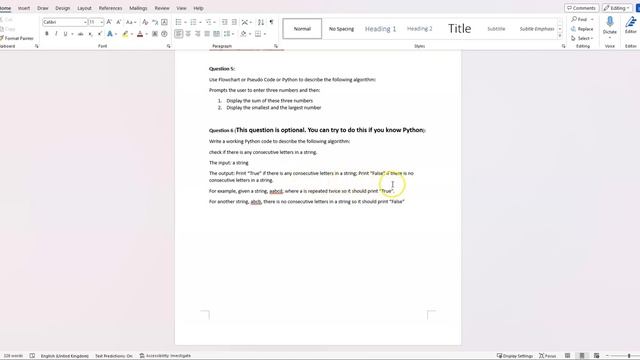This screenshot has height=360, width=640.
Task: Click the Focus button in status bar
Action: pyautogui.click(x=548, y=356)
